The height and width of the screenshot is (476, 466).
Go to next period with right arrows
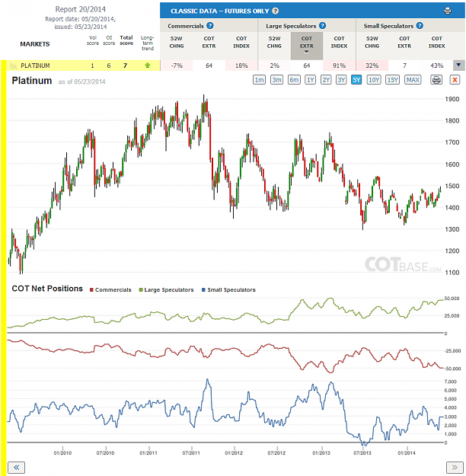pyautogui.click(x=455, y=467)
